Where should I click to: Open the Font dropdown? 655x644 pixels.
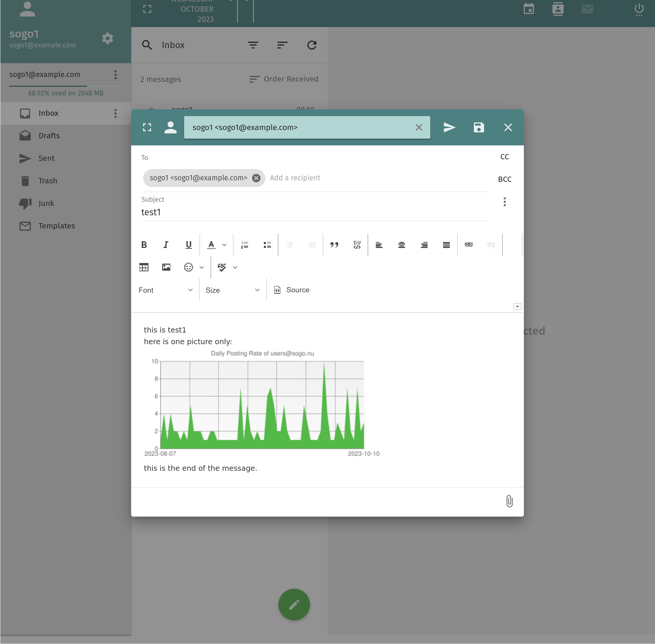[165, 290]
